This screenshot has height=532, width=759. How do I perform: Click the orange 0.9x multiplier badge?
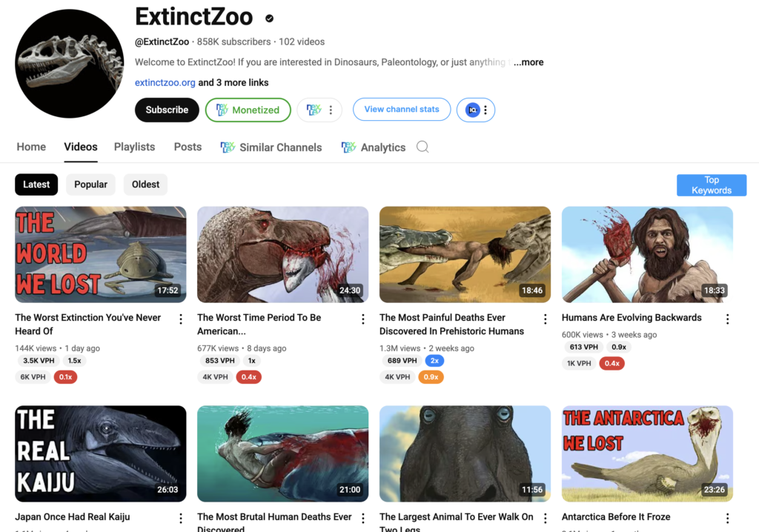click(431, 377)
